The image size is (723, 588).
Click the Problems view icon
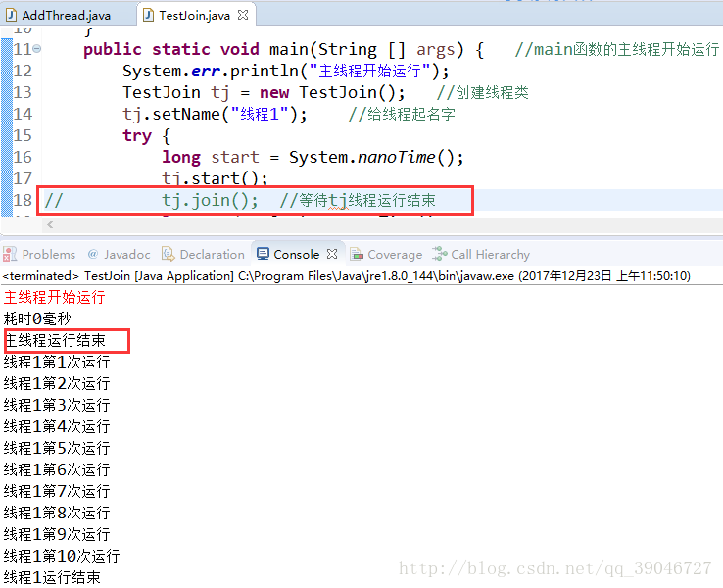coord(10,254)
